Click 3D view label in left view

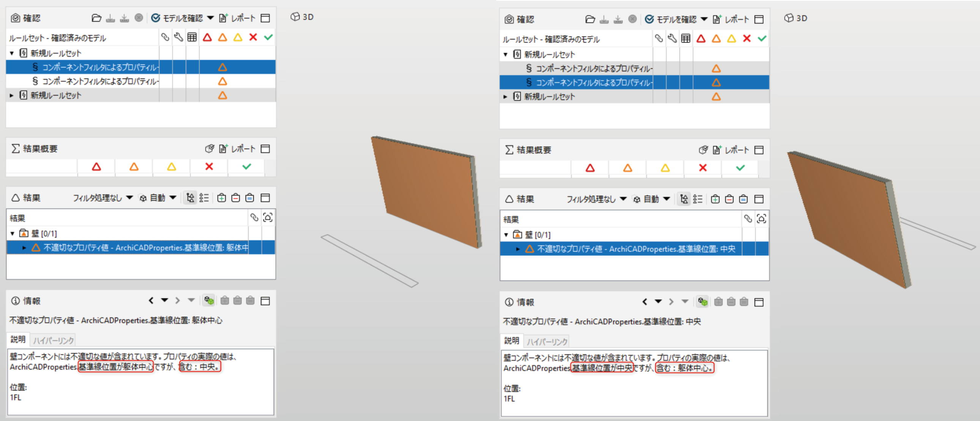pyautogui.click(x=303, y=17)
